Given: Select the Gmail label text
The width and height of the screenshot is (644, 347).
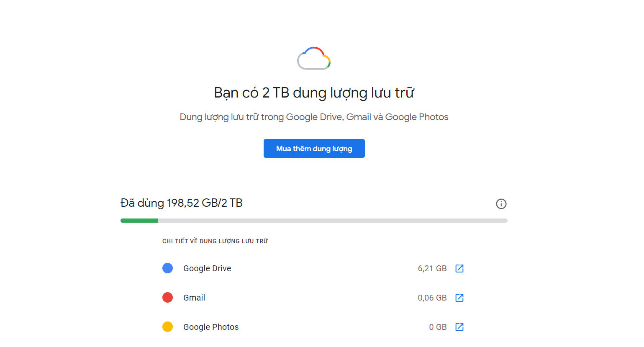Looking at the screenshot, I should tap(194, 298).
